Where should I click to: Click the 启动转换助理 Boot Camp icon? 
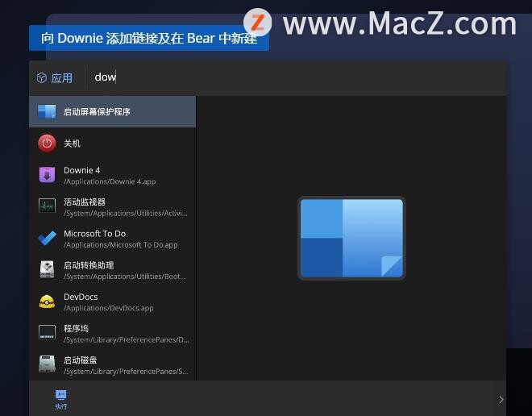47,269
